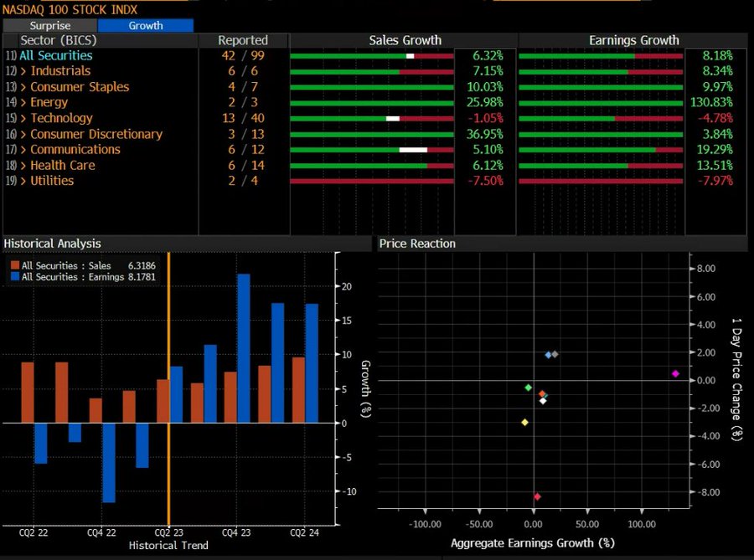Click the Earnings Growth column header

634,40
